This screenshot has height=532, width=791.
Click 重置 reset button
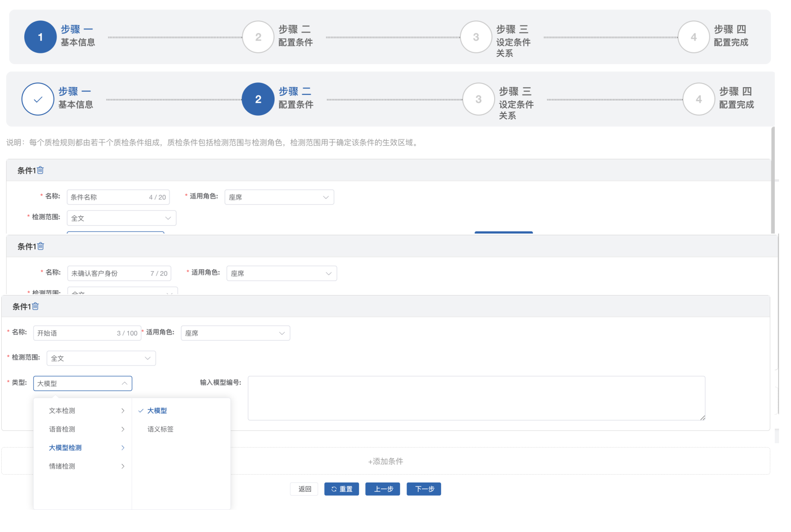(342, 489)
